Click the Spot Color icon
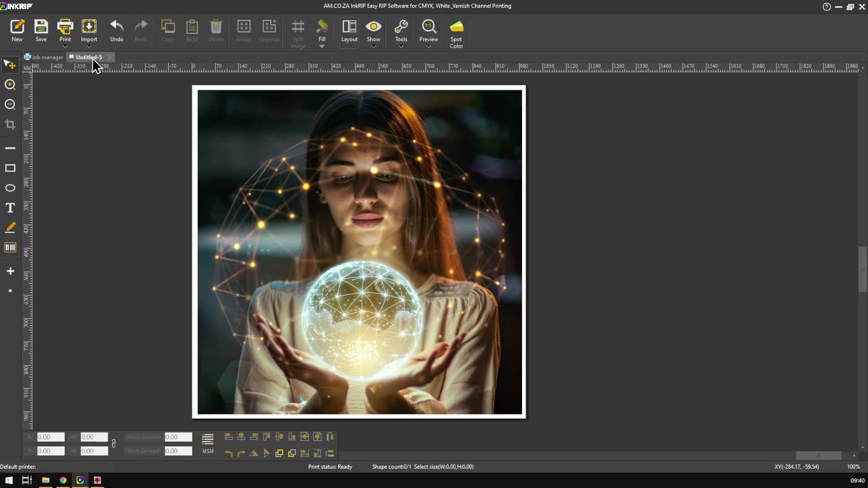Viewport: 868px width, 488px height. click(x=456, y=33)
